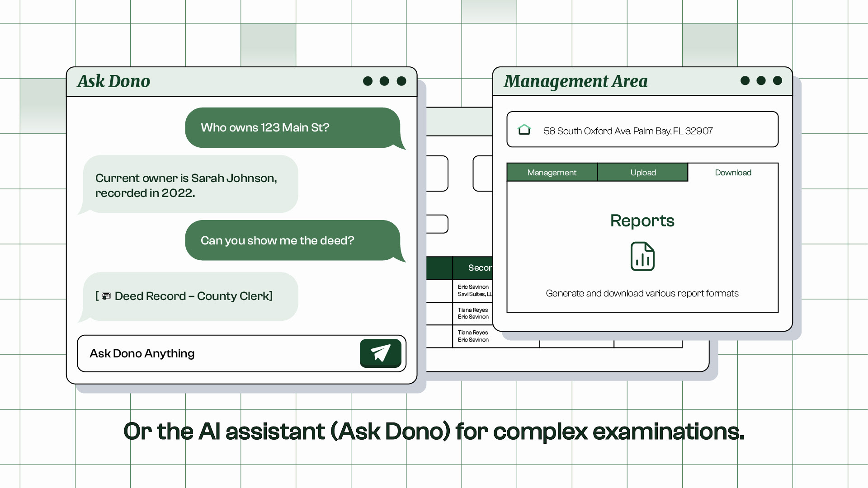Select "Who owns 123 Main St?" message
The image size is (868, 488).
pos(292,127)
